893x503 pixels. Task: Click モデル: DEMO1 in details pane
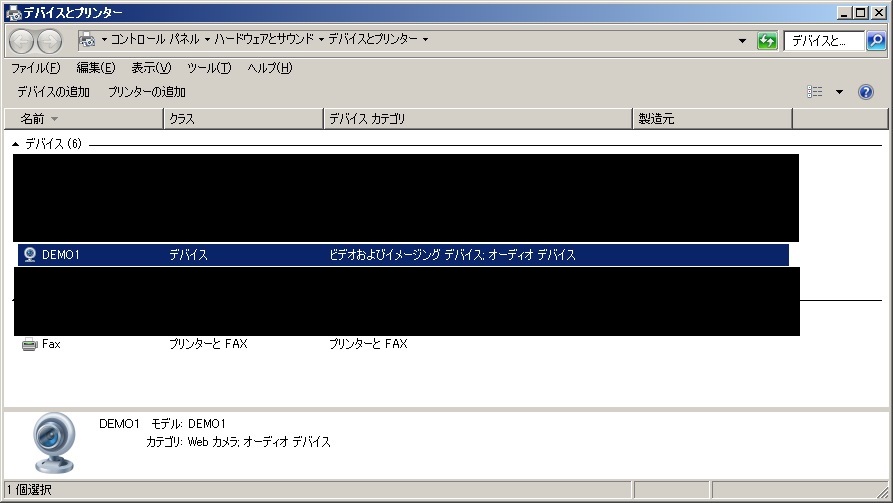tap(189, 424)
